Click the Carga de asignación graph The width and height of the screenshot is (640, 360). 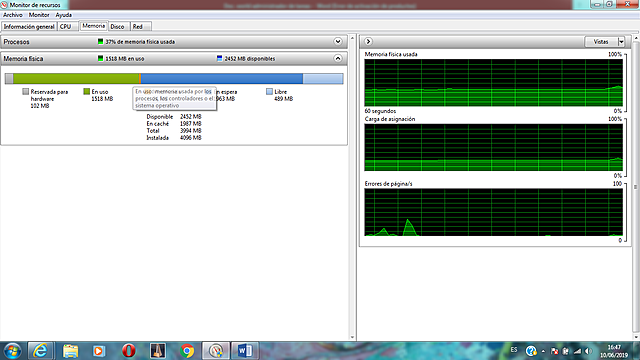click(493, 147)
